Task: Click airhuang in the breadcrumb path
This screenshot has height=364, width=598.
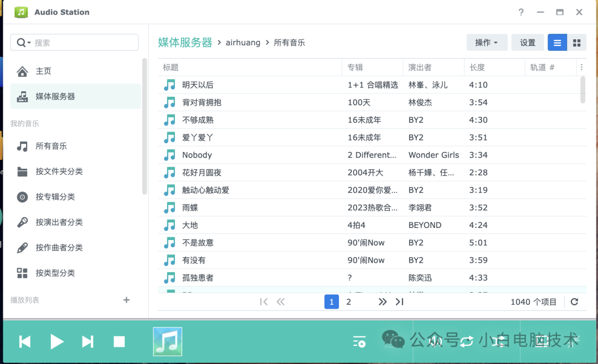Action: pos(243,42)
